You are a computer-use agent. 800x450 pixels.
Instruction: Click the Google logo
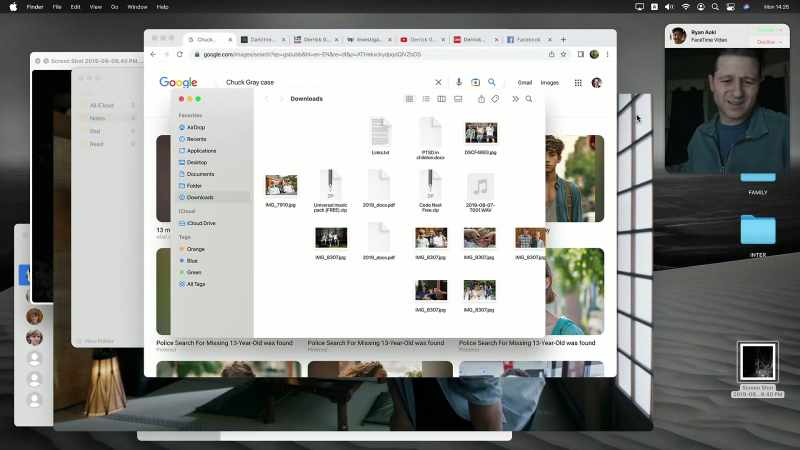point(178,82)
